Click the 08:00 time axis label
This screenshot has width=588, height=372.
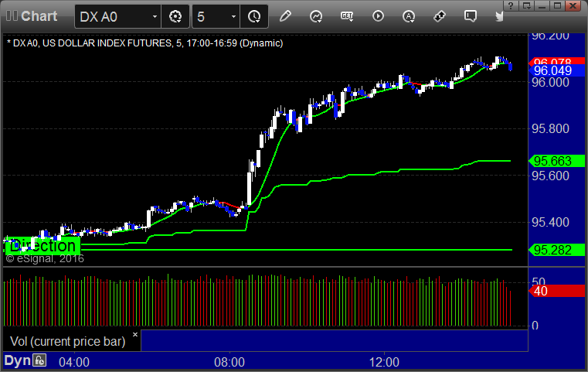229,362
